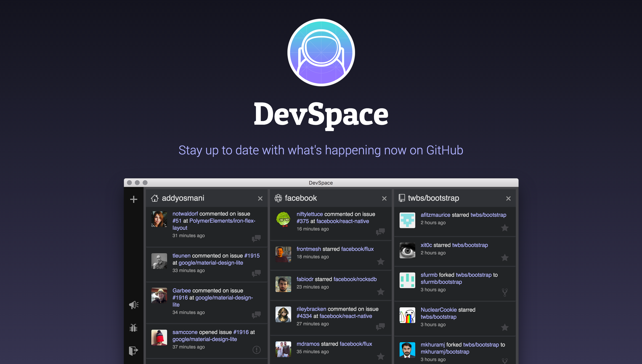Click the xit0c eye avatar

[407, 250]
